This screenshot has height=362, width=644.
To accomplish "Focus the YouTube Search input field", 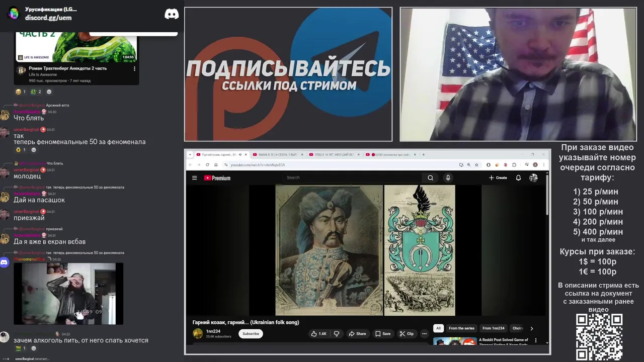I will click(x=352, y=177).
